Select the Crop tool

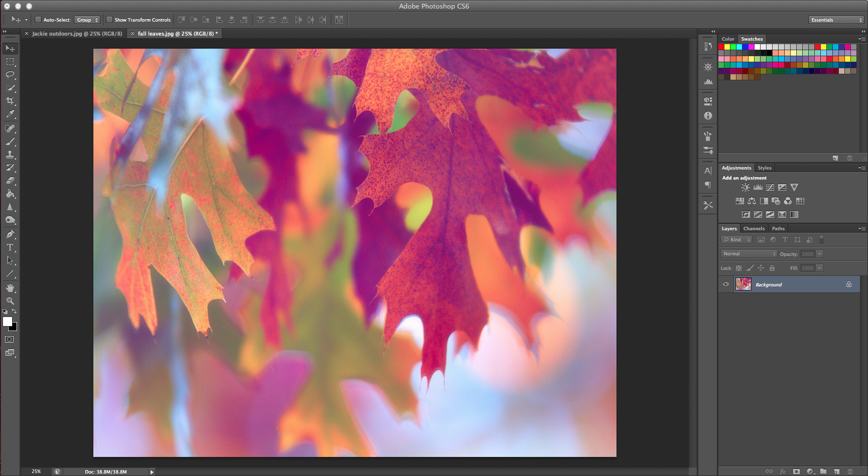click(x=10, y=101)
